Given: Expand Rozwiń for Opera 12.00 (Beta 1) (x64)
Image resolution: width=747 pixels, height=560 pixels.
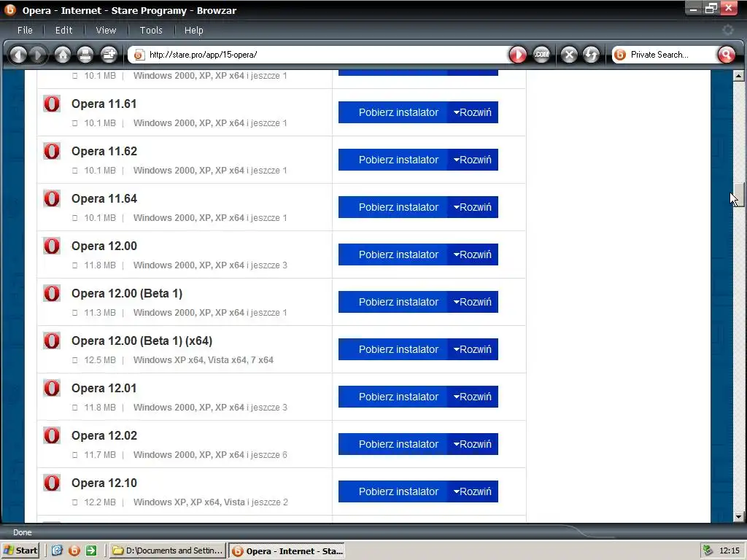Looking at the screenshot, I should point(473,349).
